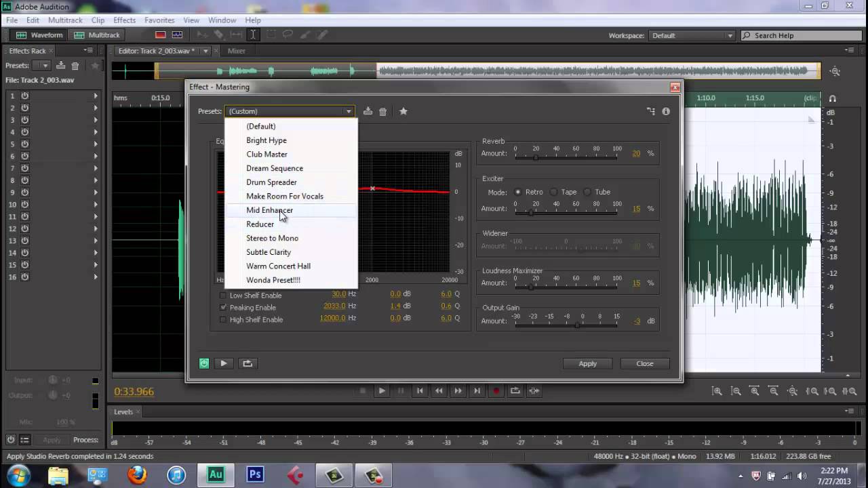The height and width of the screenshot is (488, 868).
Task: Move playhead to next marker
Action: 477,390
